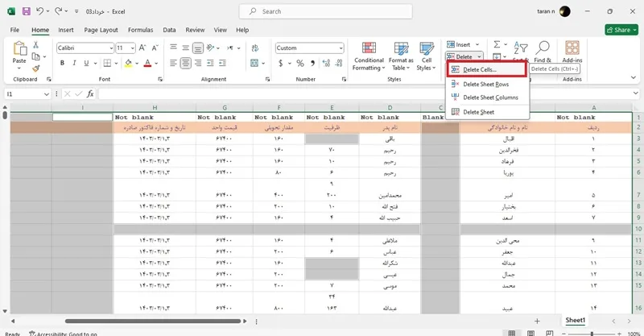Click the Format Painter brush icon
This screenshot has width=644, height=336.
[x=35, y=68]
